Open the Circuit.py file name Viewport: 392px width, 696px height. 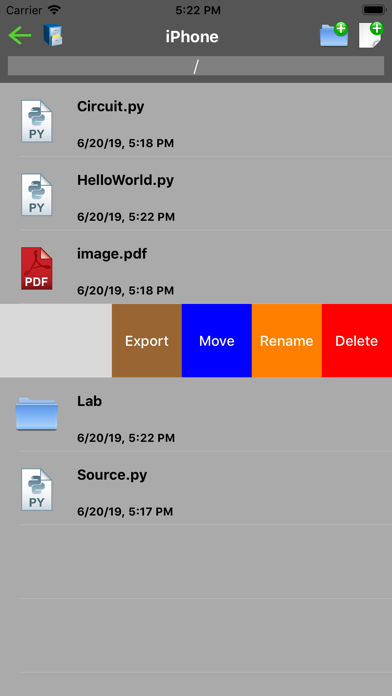tap(111, 107)
